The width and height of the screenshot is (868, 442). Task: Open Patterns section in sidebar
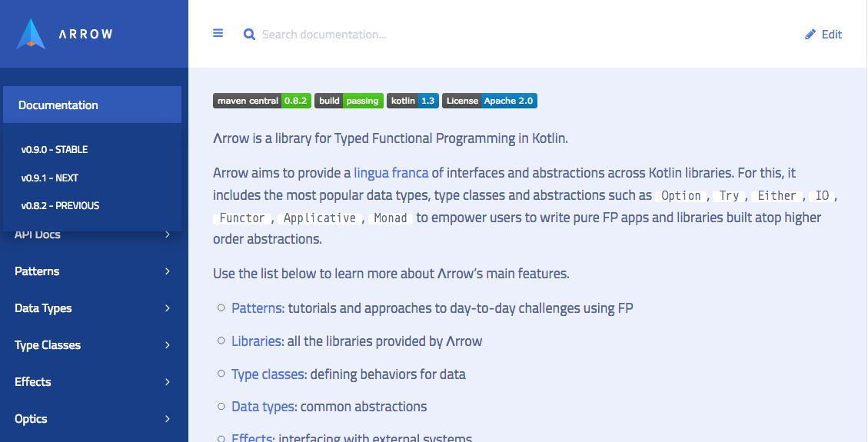coord(37,271)
